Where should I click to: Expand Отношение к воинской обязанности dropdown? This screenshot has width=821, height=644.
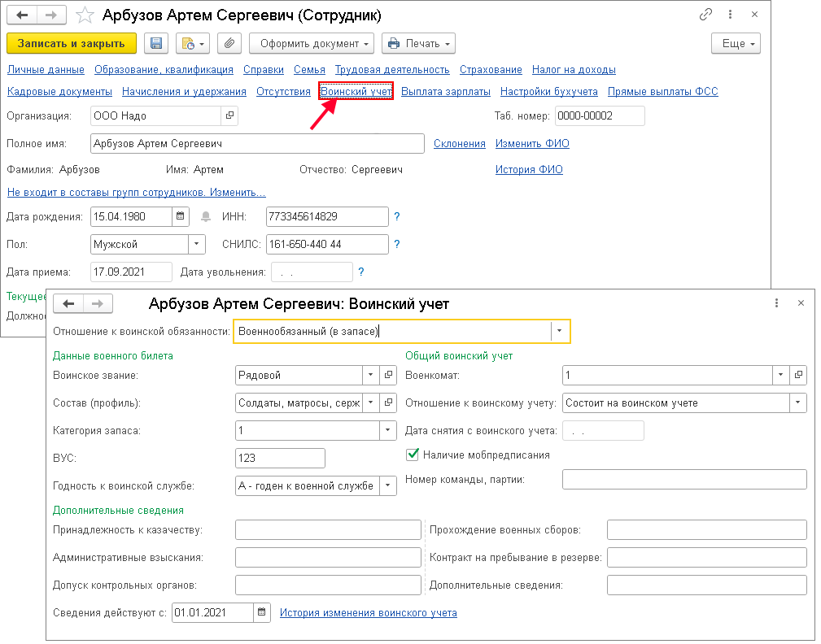pos(561,332)
